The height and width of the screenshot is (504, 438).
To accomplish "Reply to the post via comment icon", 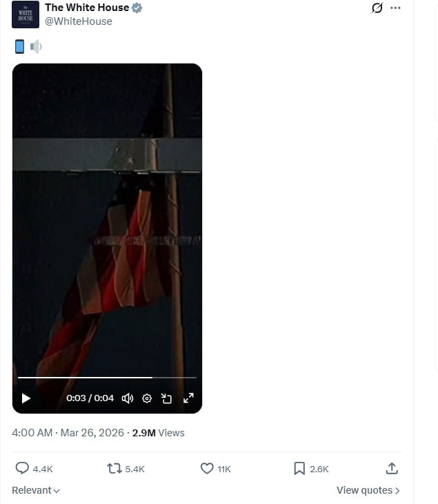I will pyautogui.click(x=22, y=469).
